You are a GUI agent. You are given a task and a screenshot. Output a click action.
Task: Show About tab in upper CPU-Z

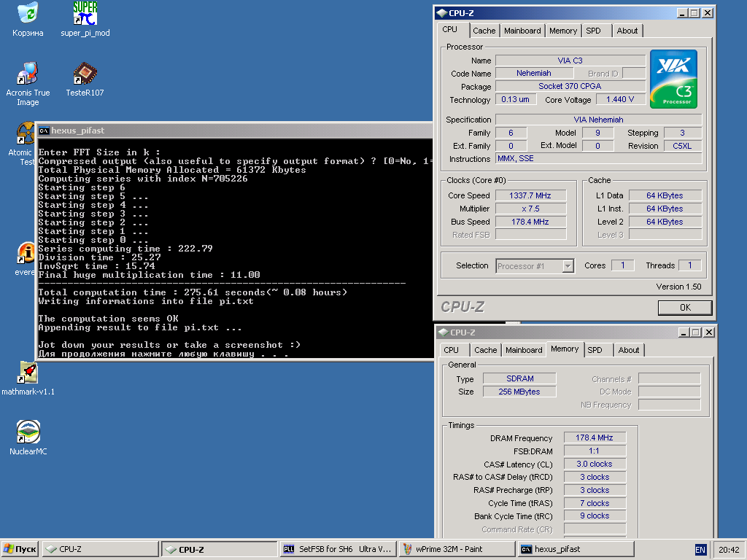(x=627, y=31)
